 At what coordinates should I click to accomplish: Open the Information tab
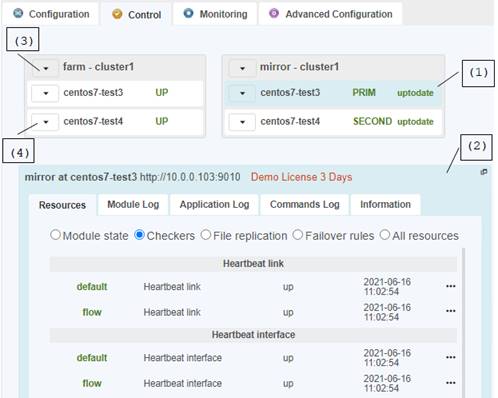coord(385,204)
